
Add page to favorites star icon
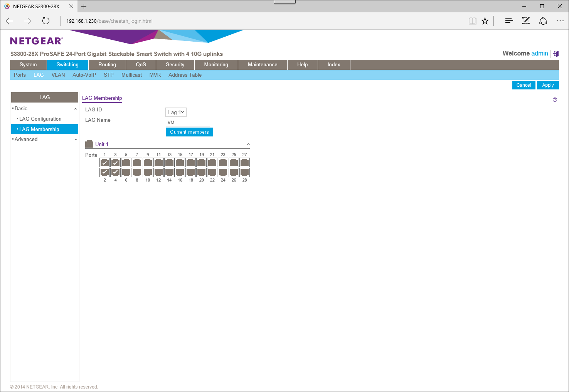click(x=485, y=21)
